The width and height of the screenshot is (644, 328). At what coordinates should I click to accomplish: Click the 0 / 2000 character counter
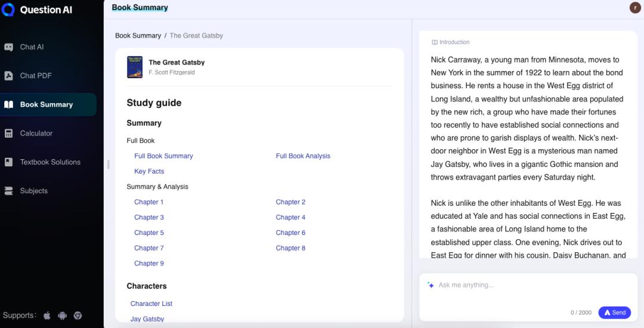[581, 313]
